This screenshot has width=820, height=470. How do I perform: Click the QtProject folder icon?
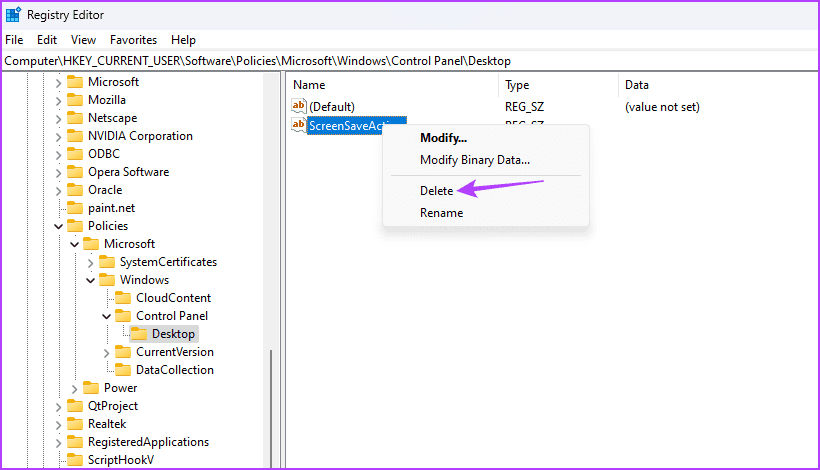pyautogui.click(x=75, y=406)
